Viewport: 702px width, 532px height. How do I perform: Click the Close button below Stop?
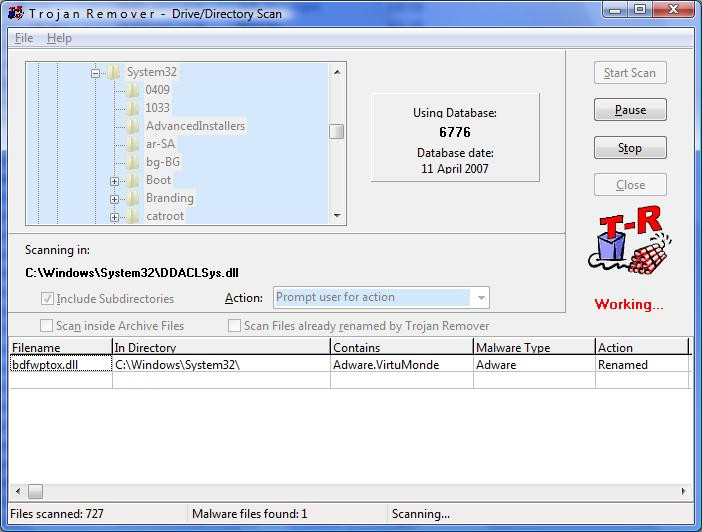coord(630,184)
